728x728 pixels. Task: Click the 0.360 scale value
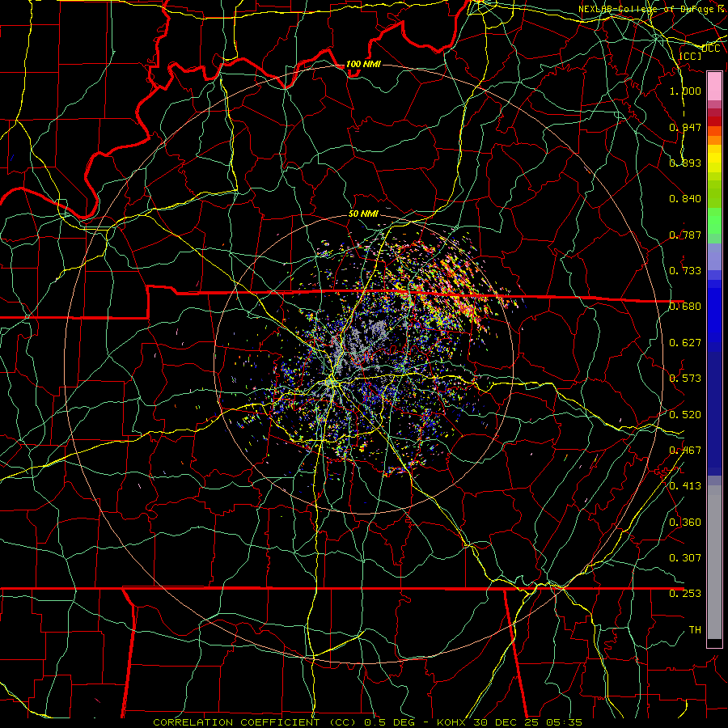point(685,523)
